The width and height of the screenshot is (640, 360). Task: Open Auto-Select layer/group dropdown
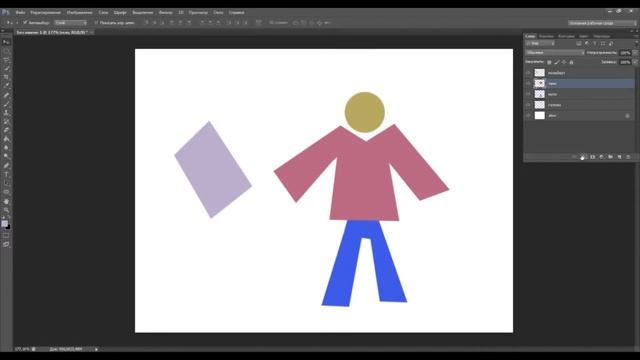pyautogui.click(x=71, y=23)
